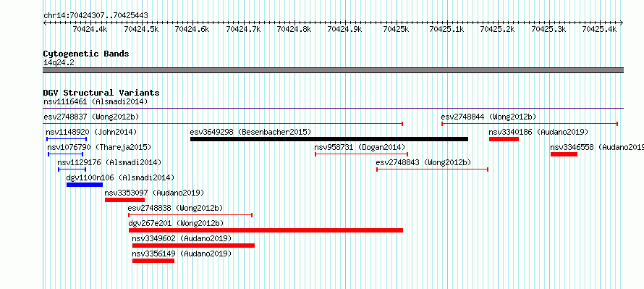Click the red nsv3356149 variant bar

153,261
